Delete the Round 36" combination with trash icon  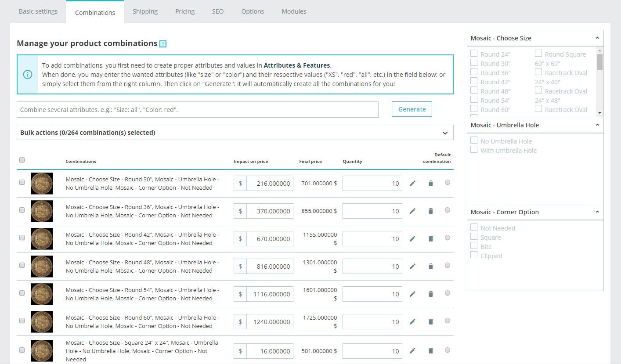[430, 211]
